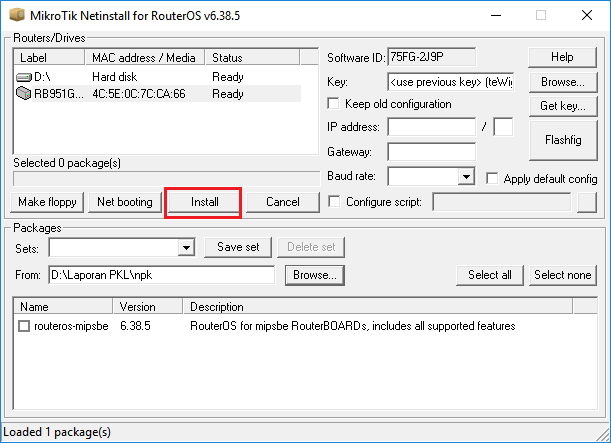Tick the Apply default config checkbox
611x443 pixels.
492,178
